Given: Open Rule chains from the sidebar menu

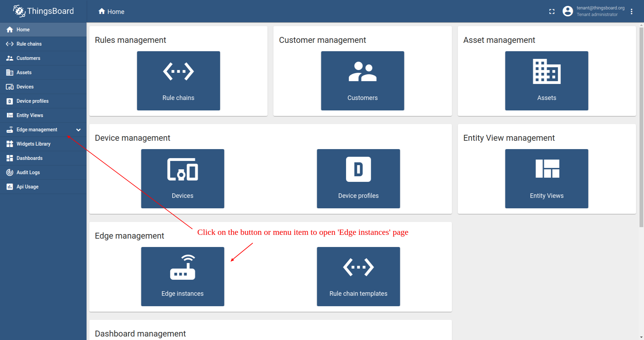Looking at the screenshot, I should coord(43,44).
